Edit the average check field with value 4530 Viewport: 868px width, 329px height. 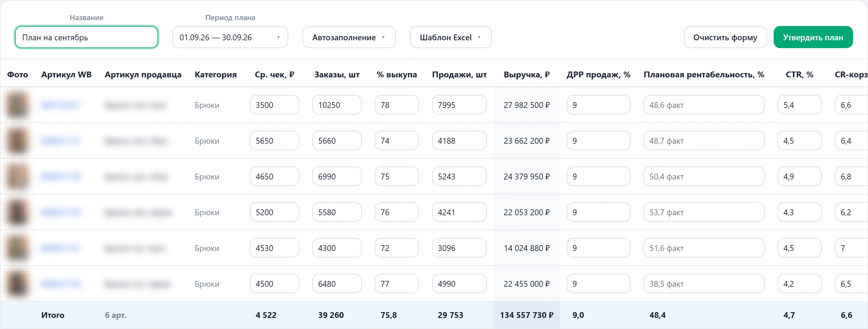coord(274,248)
